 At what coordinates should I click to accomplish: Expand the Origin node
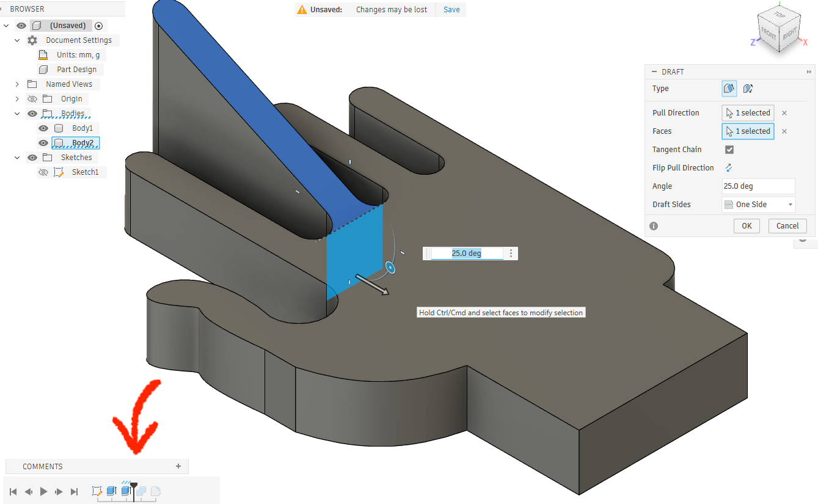tap(17, 99)
